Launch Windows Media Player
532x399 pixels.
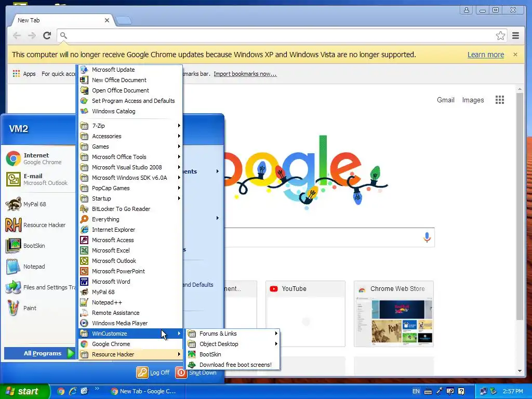130,323
